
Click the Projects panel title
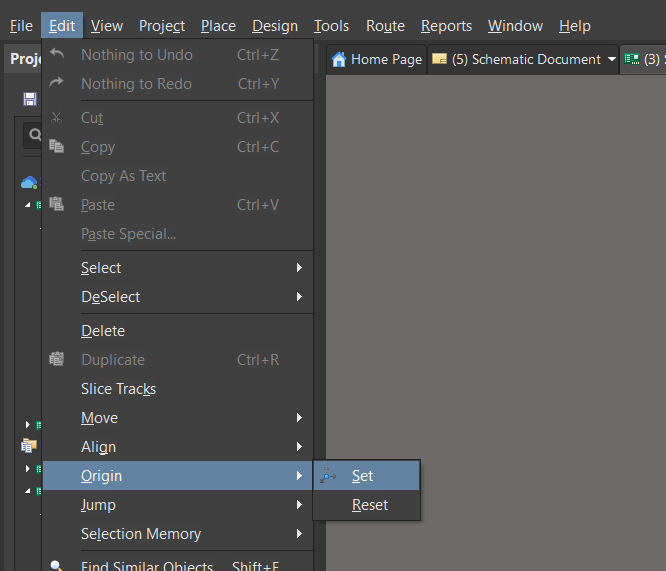[25, 58]
